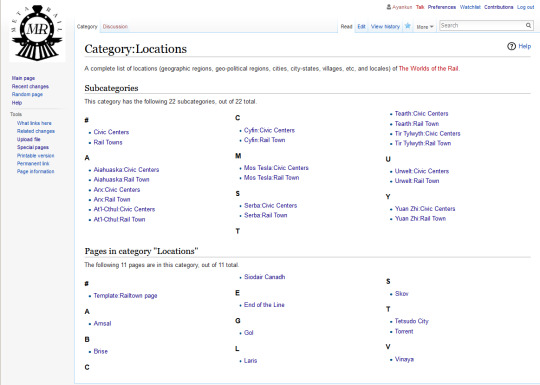Open Serba:Rail Town subcategory
This screenshot has height=385, width=540.
[266, 215]
